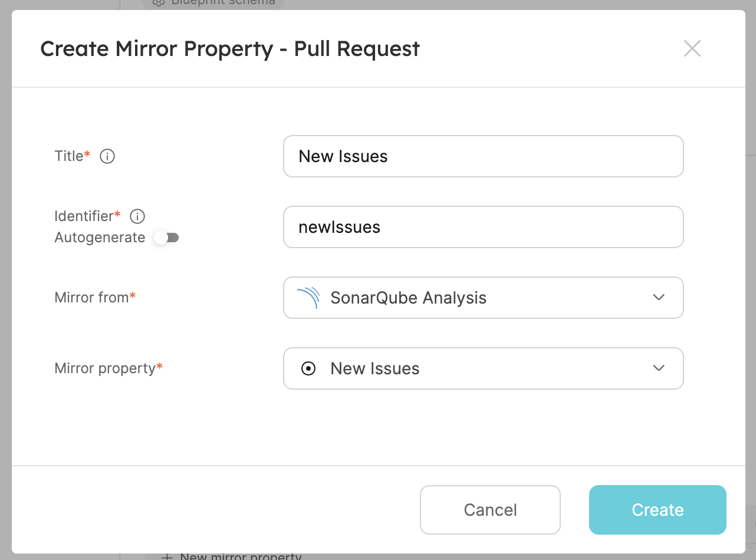The image size is (756, 560).
Task: Click the SonarQube logo icon
Action: click(x=308, y=298)
